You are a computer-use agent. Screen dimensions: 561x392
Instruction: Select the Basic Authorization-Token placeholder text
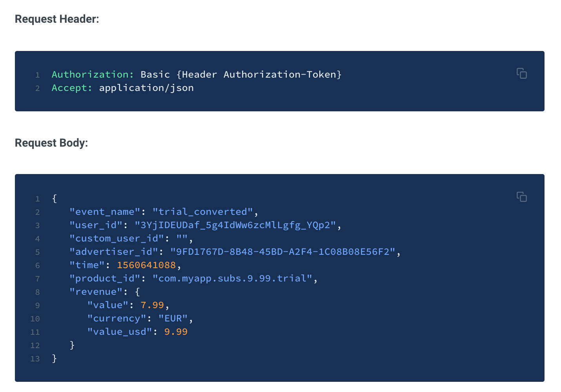coord(241,74)
